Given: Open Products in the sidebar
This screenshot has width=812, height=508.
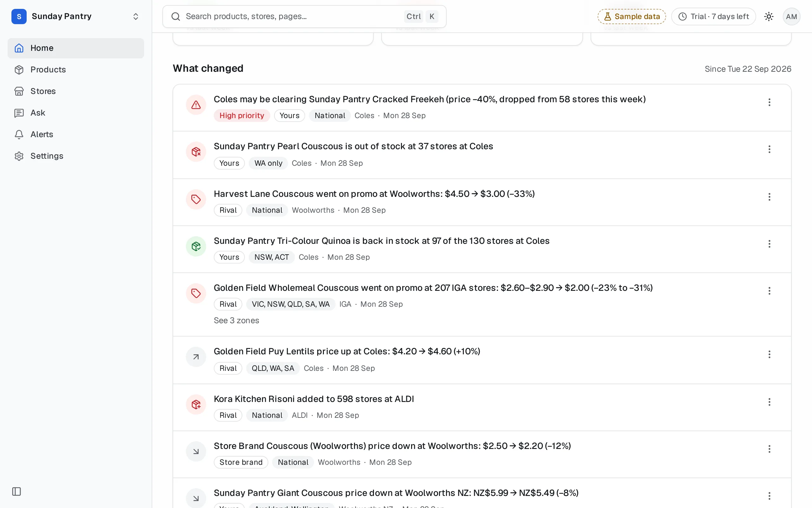Looking at the screenshot, I should click(x=76, y=70).
